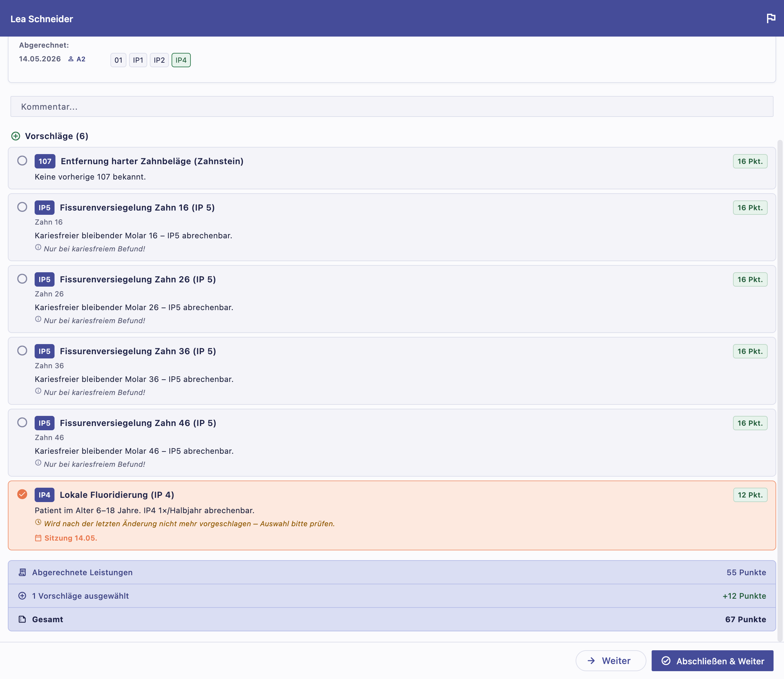This screenshot has height=679, width=784.
Task: Select Fissurenversiegelung Zahn 46 suggestion
Action: pos(22,422)
